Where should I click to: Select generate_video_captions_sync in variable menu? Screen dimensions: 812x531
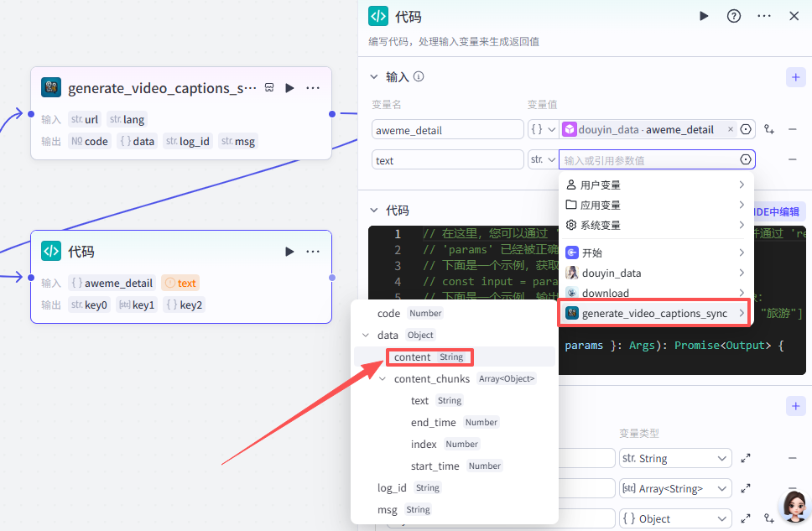coord(654,314)
